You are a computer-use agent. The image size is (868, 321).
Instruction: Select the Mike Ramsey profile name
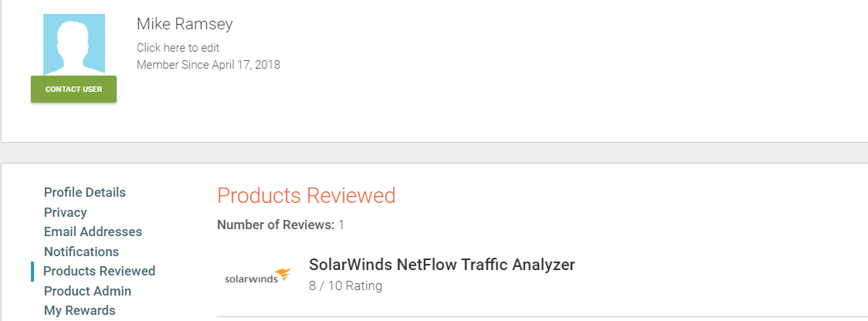tap(185, 24)
